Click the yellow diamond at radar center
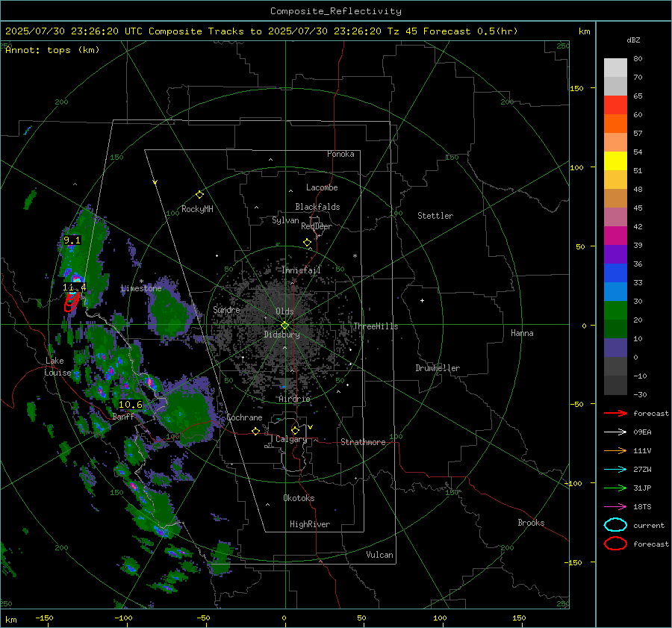 pyautogui.click(x=284, y=325)
